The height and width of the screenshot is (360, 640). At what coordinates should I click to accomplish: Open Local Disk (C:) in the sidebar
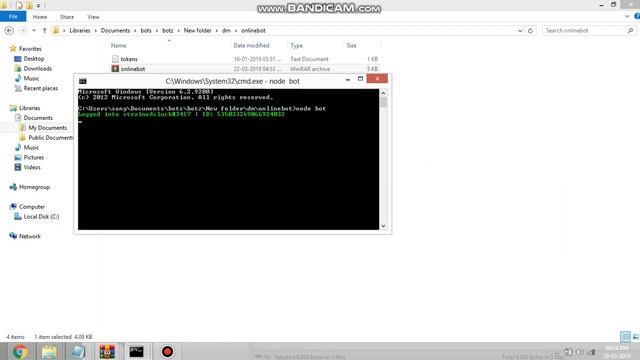pyautogui.click(x=41, y=216)
